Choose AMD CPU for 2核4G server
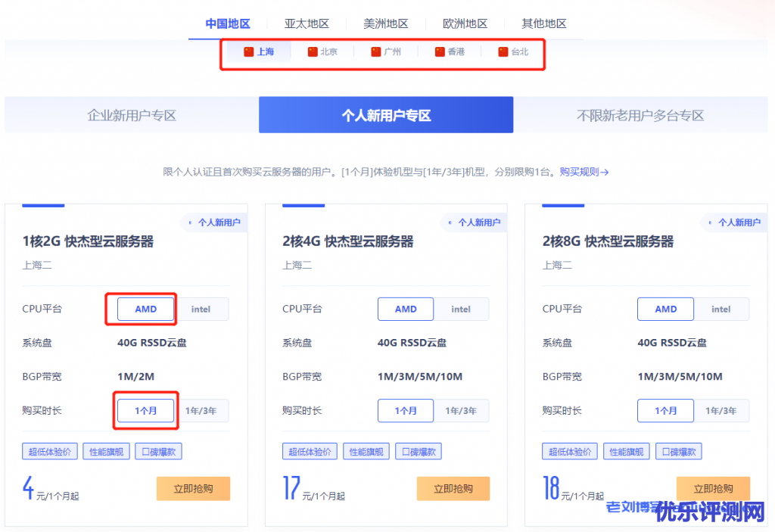Screen dimensions: 775x532 click(406, 309)
